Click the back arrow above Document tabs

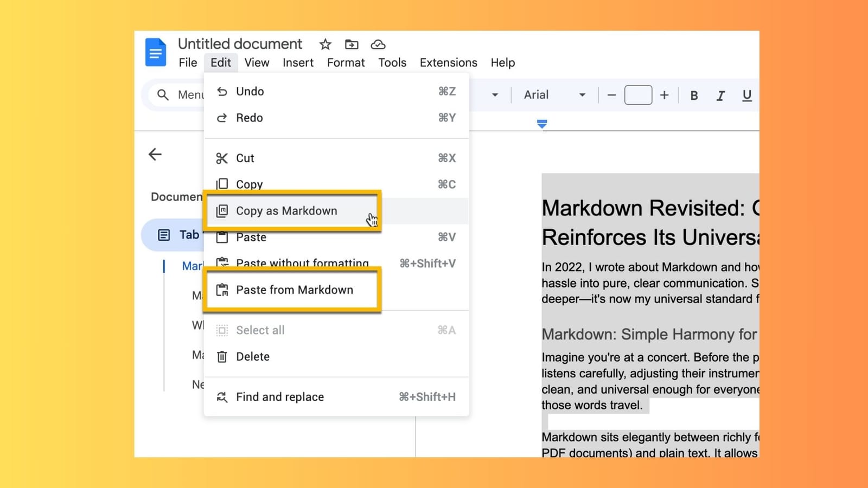[x=155, y=155]
